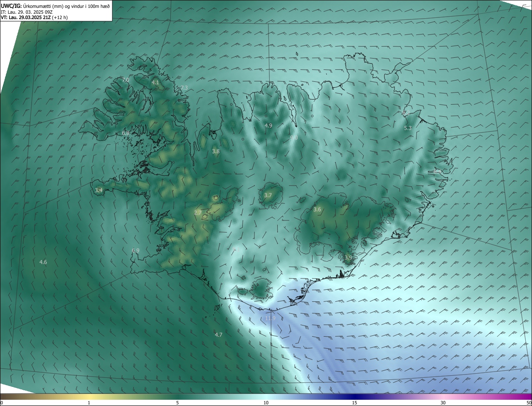The height and width of the screenshot is (406, 532).
Task: Click the 30 tick on the color scale
Action: point(443,403)
